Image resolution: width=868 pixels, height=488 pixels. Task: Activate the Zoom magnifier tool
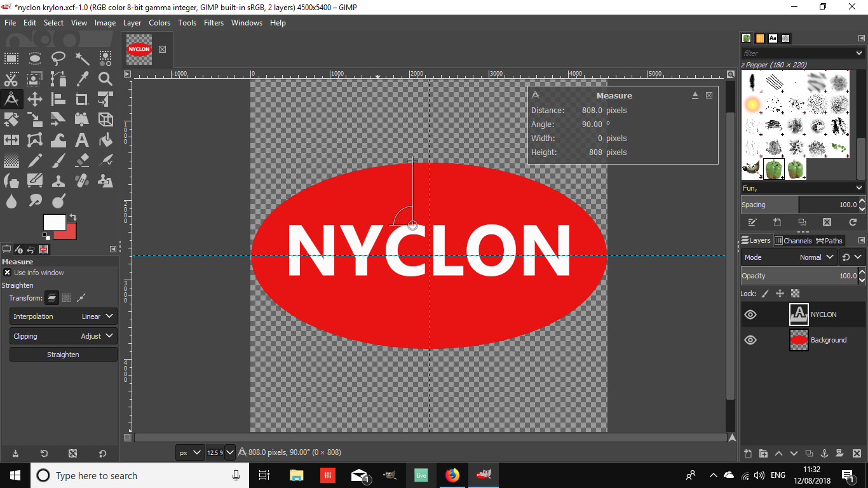pyautogui.click(x=105, y=79)
